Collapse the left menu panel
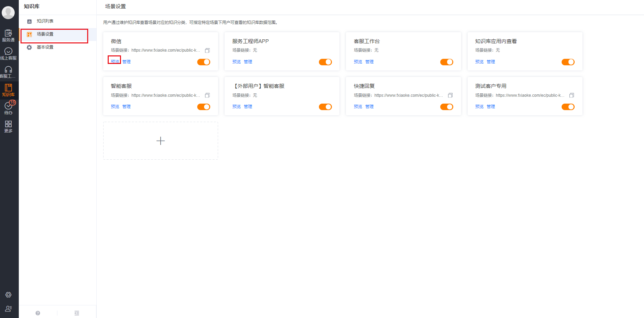644x318 pixels. (x=77, y=313)
